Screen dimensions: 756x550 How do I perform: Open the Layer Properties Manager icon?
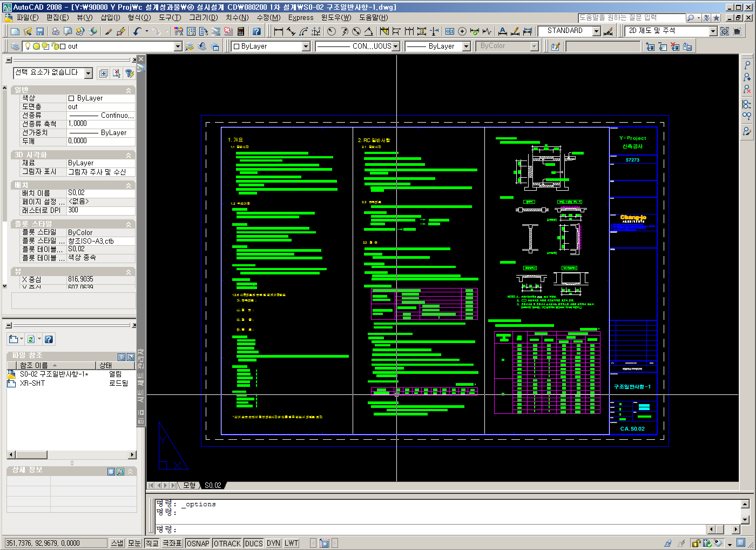pos(15,46)
